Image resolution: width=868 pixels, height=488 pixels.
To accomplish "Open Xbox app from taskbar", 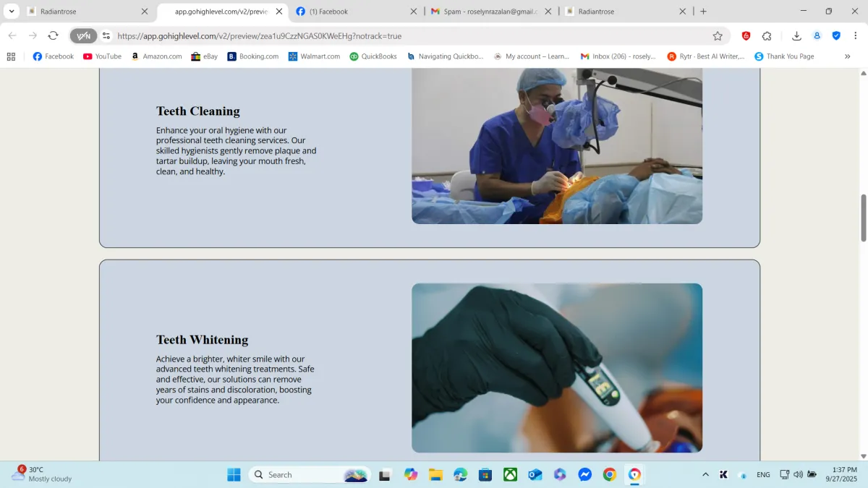I will point(510,474).
